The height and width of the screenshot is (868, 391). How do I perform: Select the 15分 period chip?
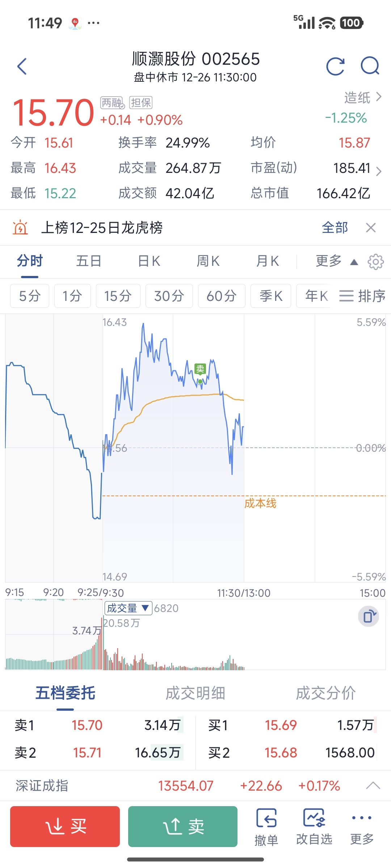click(x=118, y=296)
